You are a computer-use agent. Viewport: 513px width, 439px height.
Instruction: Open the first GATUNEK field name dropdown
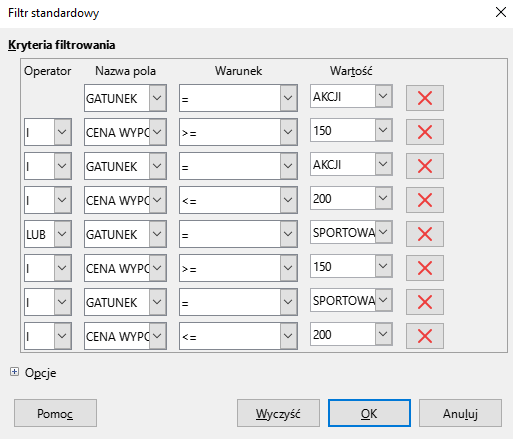[157, 98]
